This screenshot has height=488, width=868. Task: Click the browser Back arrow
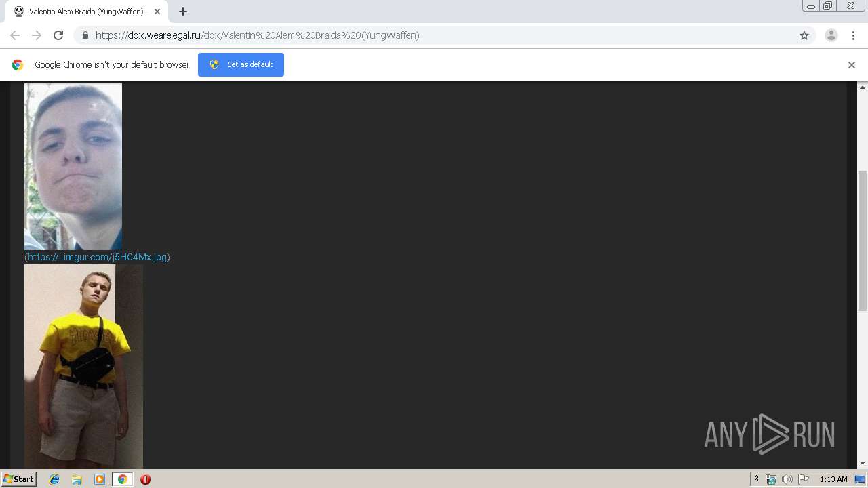[x=15, y=35]
